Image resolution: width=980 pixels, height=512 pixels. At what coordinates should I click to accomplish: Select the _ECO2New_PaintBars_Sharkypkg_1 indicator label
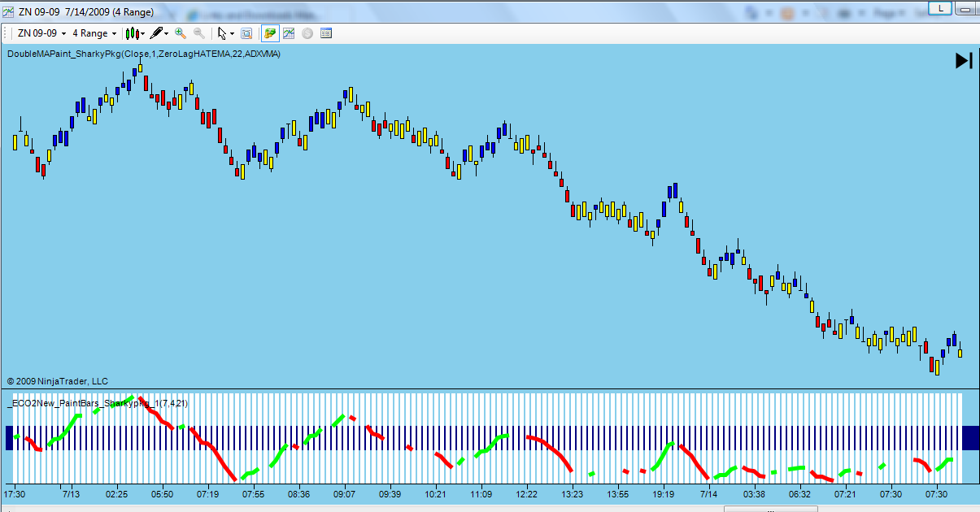click(x=98, y=402)
